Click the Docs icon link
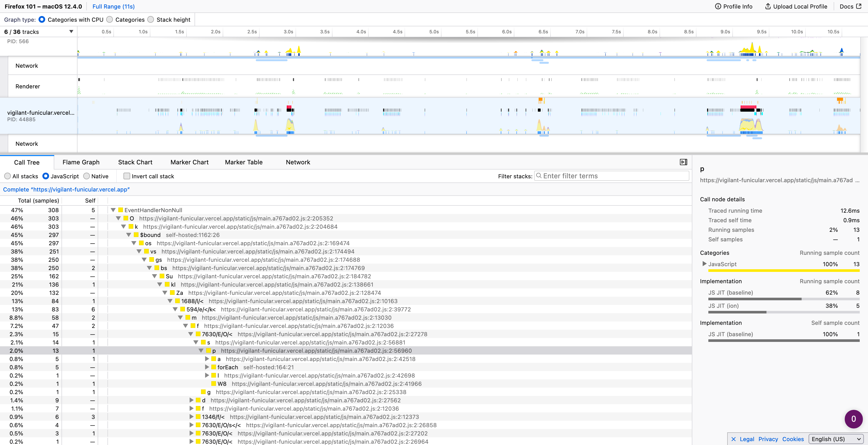This screenshot has height=445, width=868. tap(850, 6)
